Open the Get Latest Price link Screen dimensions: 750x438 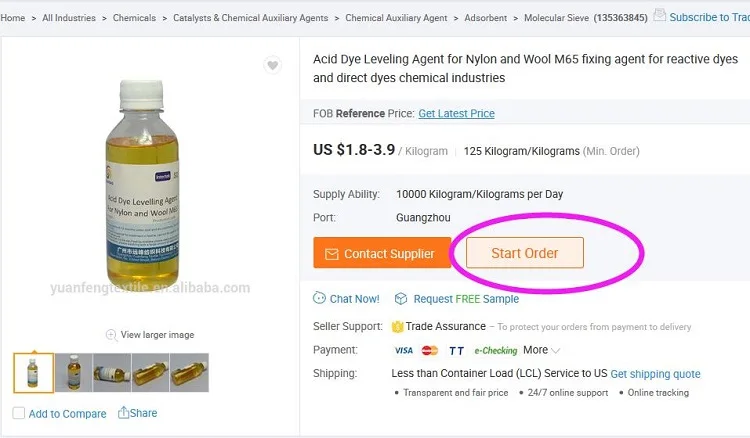[456, 114]
